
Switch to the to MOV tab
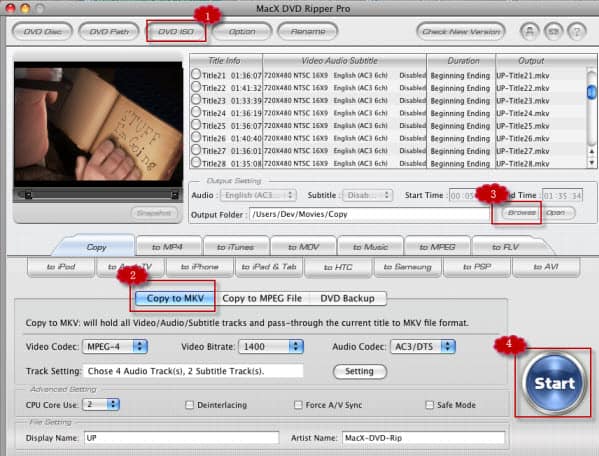tap(303, 247)
